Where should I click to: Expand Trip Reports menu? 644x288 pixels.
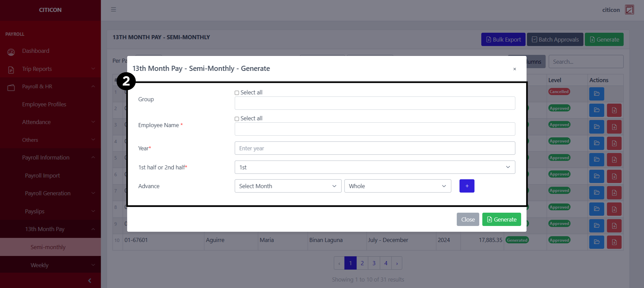click(50, 69)
